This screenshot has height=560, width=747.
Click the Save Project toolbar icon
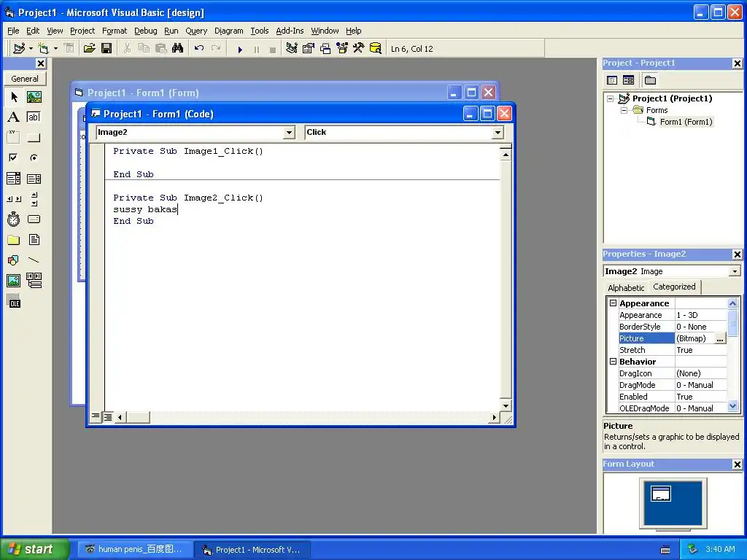107,48
